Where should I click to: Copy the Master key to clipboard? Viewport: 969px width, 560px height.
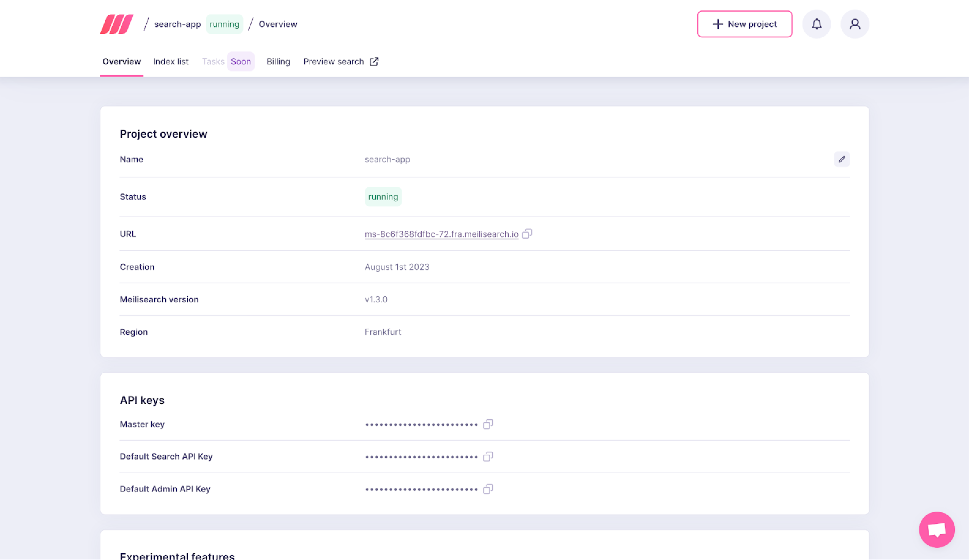[x=488, y=424]
